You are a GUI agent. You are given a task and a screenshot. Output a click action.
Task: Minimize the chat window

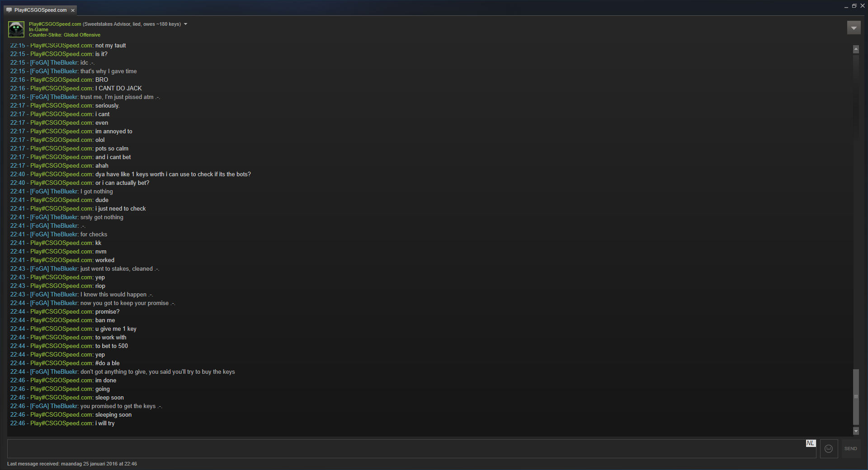pyautogui.click(x=846, y=6)
